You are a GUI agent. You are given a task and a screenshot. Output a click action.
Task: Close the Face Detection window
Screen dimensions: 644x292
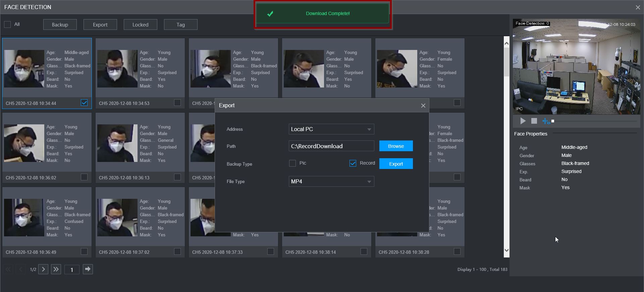pos(638,7)
